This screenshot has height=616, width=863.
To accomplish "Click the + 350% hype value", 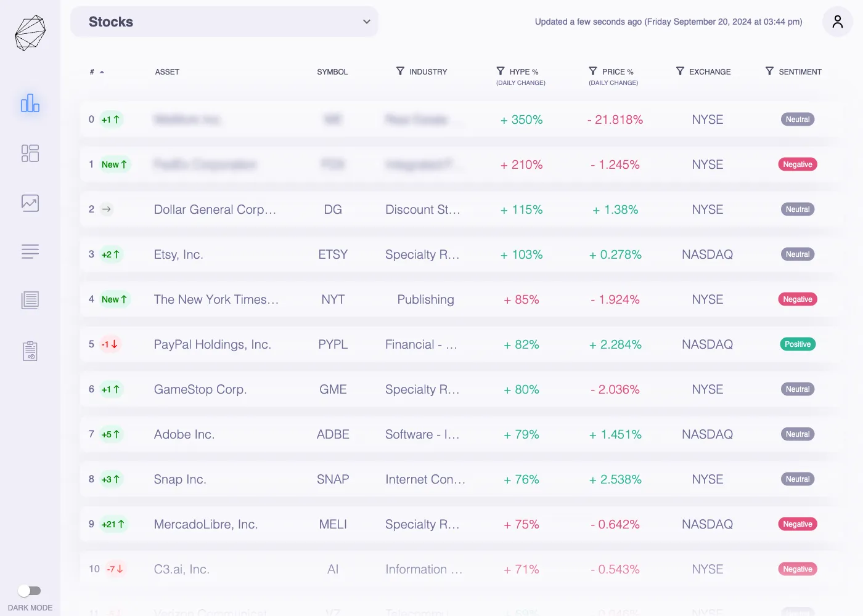I will 521,120.
